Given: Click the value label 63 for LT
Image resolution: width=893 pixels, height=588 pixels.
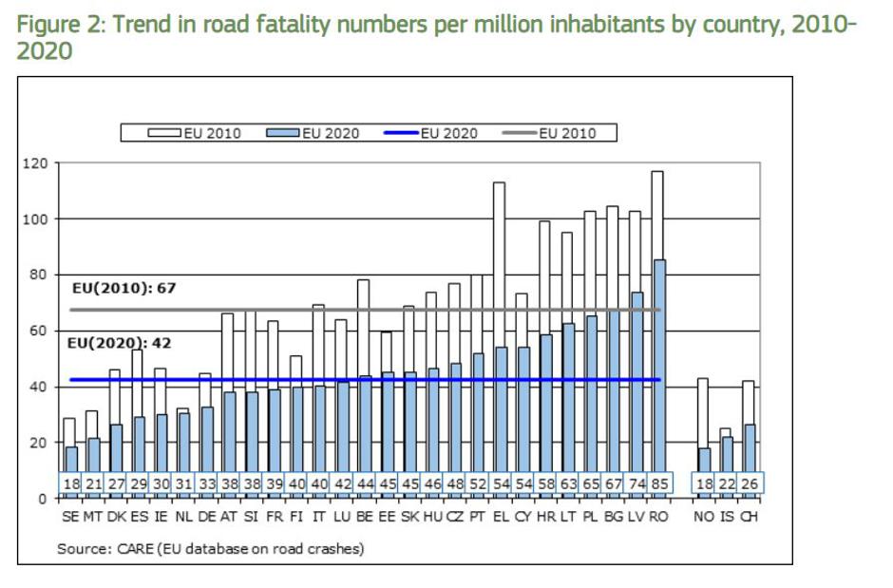Looking at the screenshot, I should tap(567, 484).
